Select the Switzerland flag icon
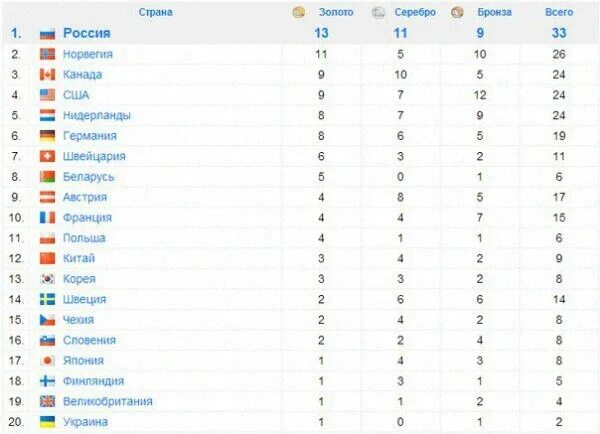The width and height of the screenshot is (600, 434). tap(47, 156)
